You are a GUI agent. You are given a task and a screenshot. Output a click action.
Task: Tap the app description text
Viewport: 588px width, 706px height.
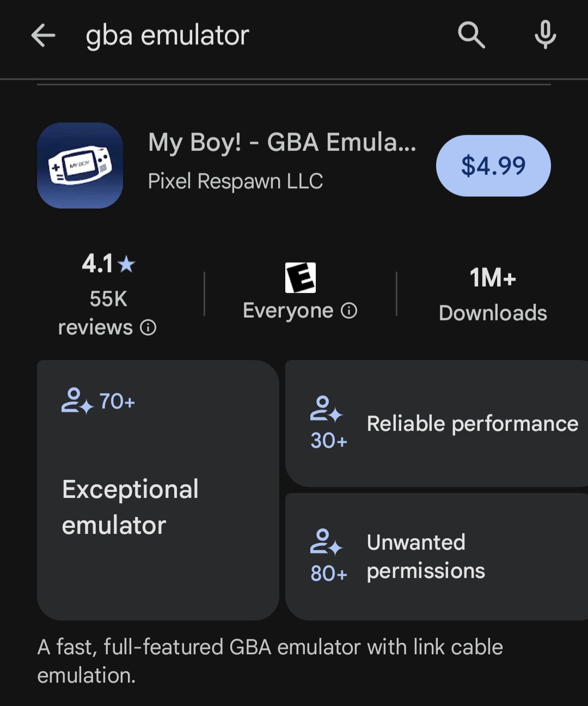click(270, 661)
